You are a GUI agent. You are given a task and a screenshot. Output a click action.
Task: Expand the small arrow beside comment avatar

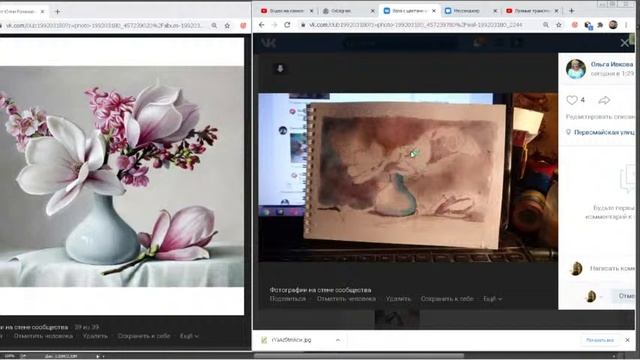click(x=601, y=297)
